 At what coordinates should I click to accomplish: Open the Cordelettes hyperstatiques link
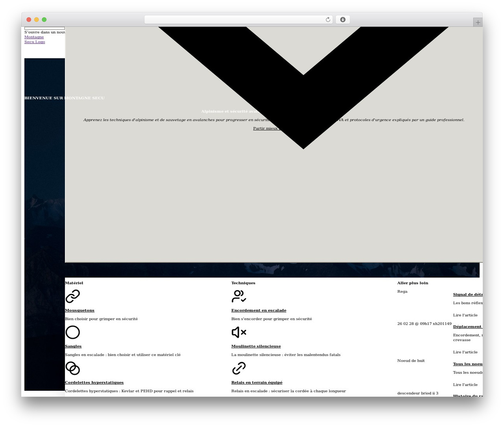[x=94, y=382]
